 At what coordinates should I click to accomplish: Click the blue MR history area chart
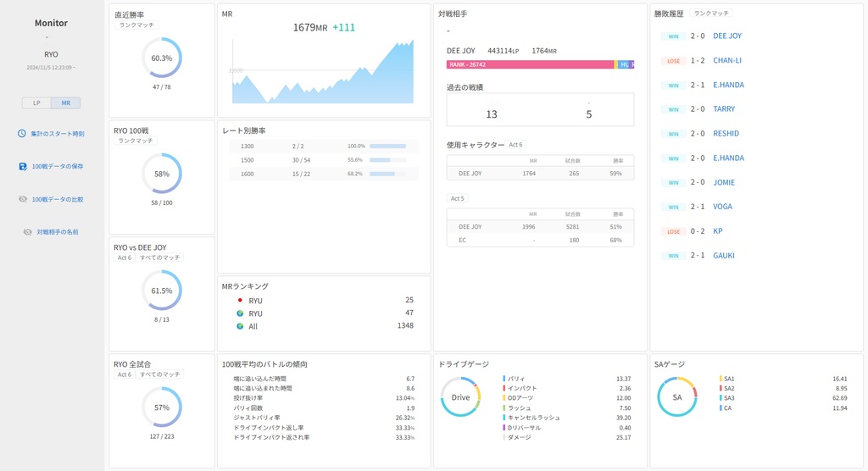tap(323, 72)
